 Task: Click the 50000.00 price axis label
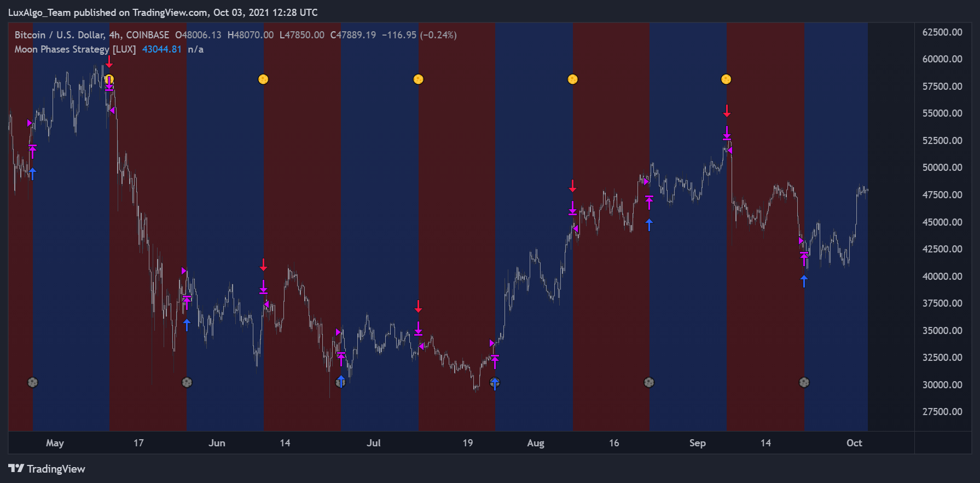(942, 168)
